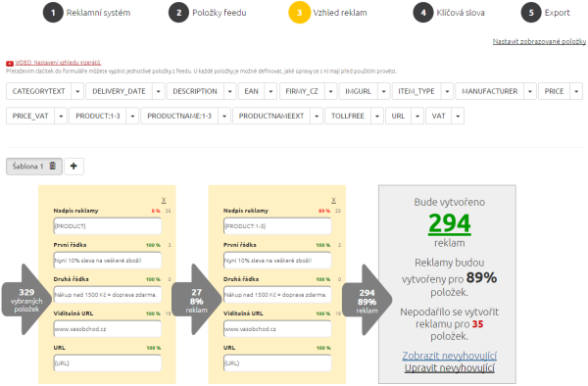Open URL feed button dropdown arrow
The height and width of the screenshot is (386, 588).
click(417, 116)
